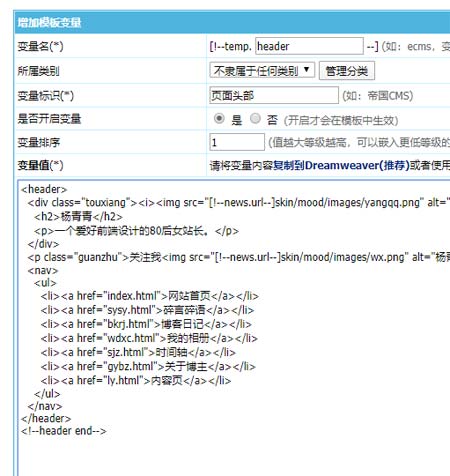Click the line 一个爱好前端设计的80后女站长
This screenshot has width=450, height=476.
pyautogui.click(x=136, y=231)
